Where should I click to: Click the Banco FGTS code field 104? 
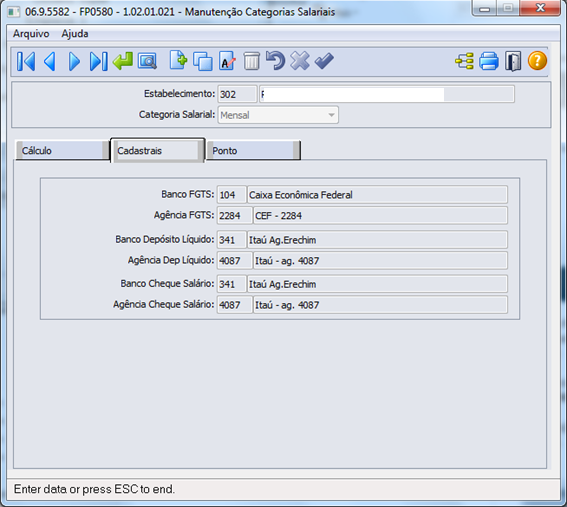point(232,195)
